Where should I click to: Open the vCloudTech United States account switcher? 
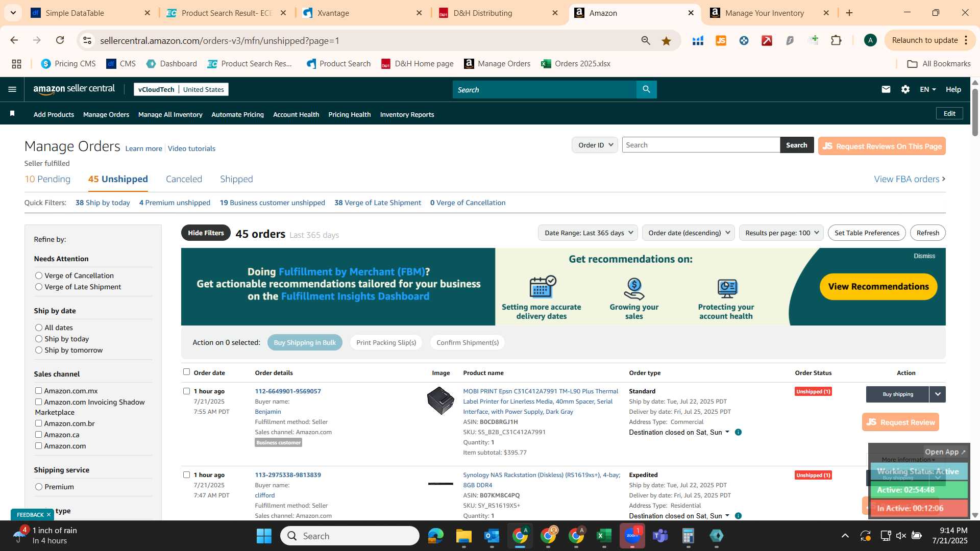click(181, 89)
